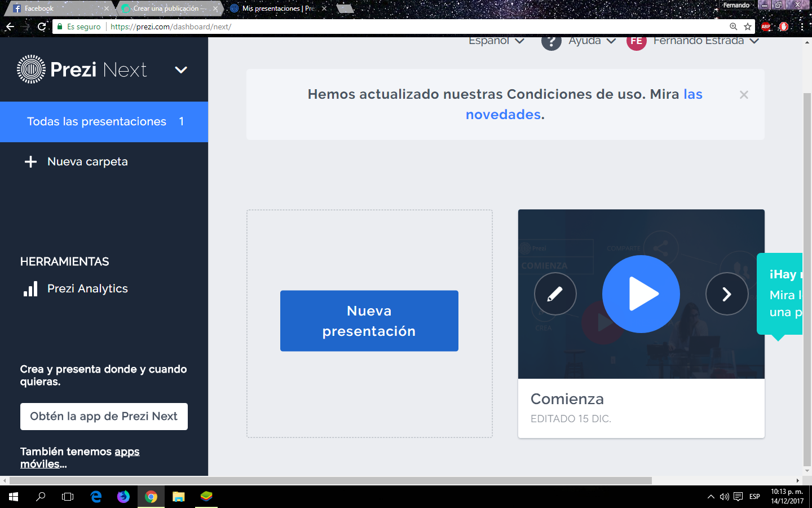Screen dimensions: 812x508
Task: Open Prezi Analytics bar chart icon
Action: pos(30,289)
